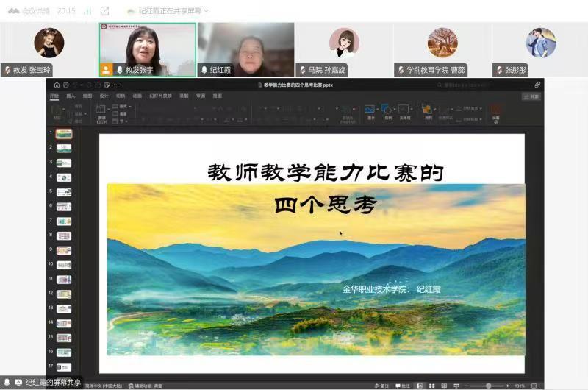Click the microphone icon on 孙嘉旋's tile
The width and height of the screenshot is (588, 390).
click(x=301, y=70)
